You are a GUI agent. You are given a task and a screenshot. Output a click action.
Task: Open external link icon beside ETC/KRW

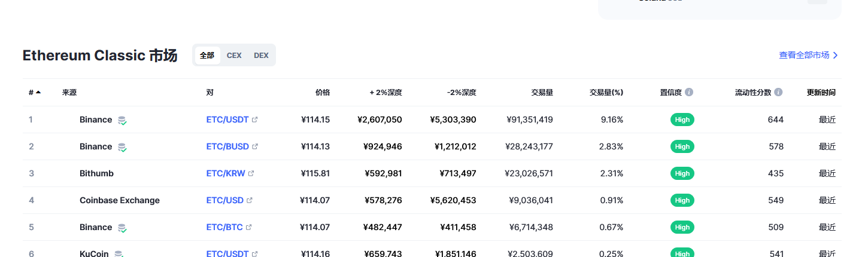251,173
